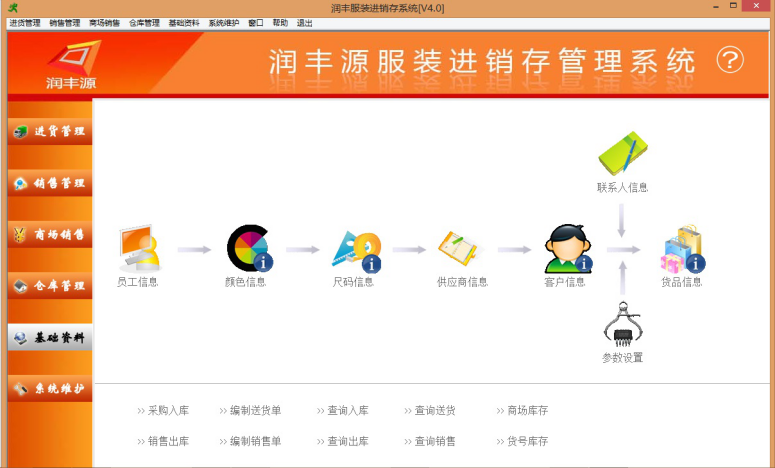Open the 基础资料 menu in menu bar
The image size is (775, 468).
pyautogui.click(x=183, y=23)
